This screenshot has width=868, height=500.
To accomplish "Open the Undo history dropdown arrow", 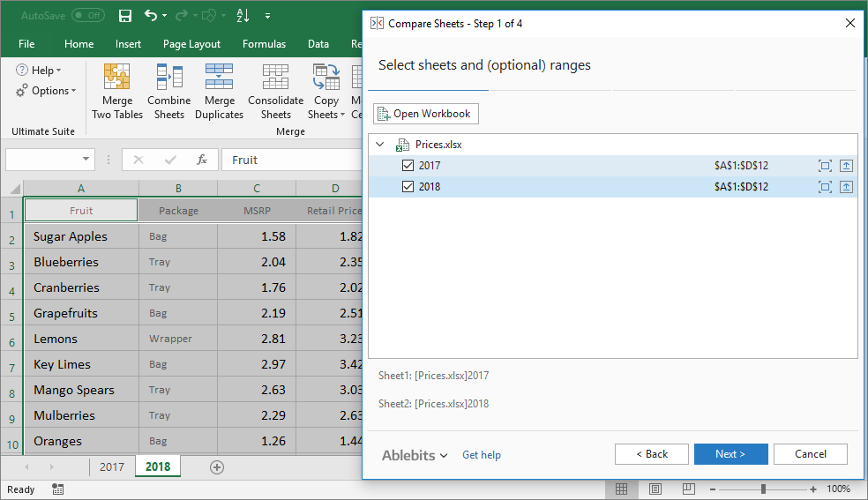I will [165, 16].
